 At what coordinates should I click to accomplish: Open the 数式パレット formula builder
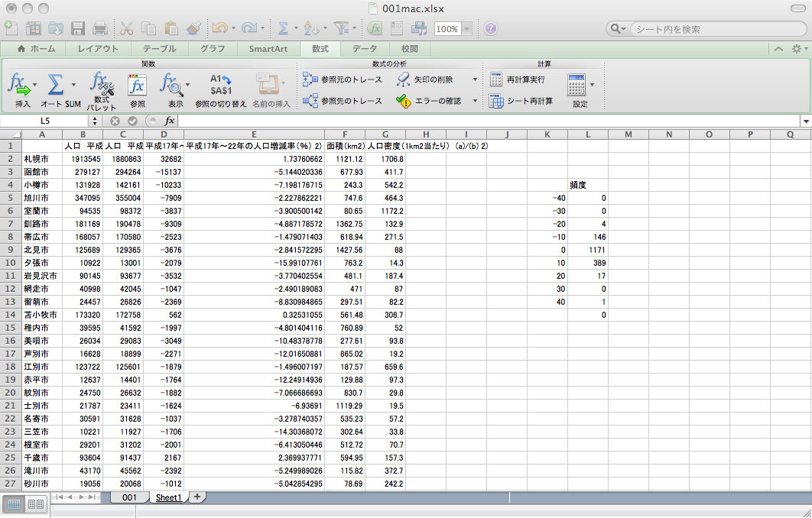coord(102,91)
